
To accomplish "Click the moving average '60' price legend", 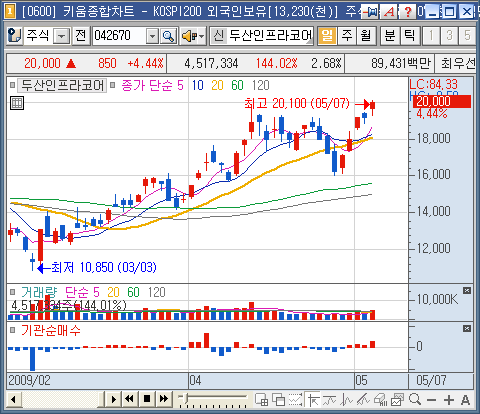I will 237,86.
